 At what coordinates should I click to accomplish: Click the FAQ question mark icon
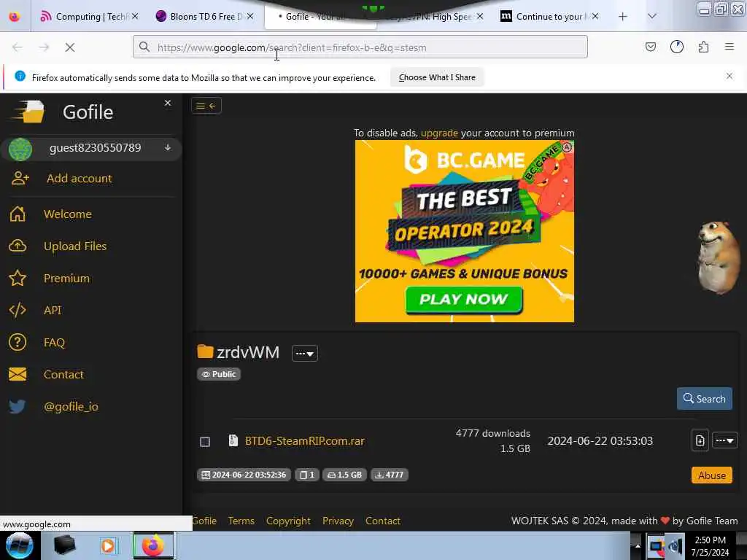(x=18, y=343)
